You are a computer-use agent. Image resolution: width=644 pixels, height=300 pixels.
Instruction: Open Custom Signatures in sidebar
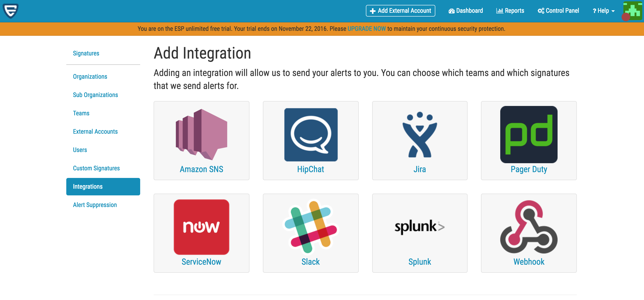[96, 168]
